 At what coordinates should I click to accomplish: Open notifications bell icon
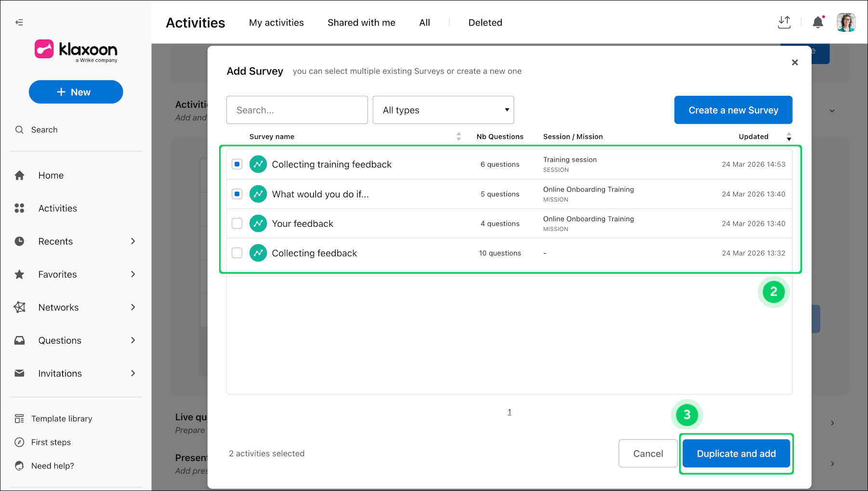click(x=818, y=22)
